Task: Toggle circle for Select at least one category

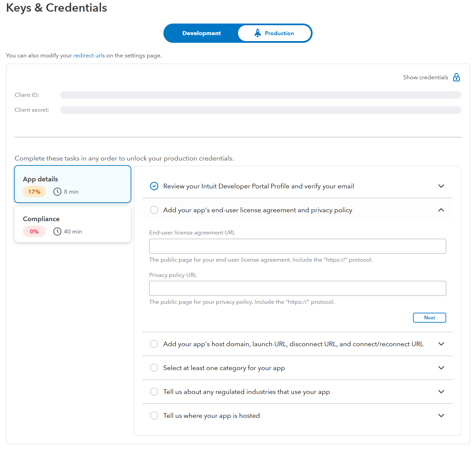Action: click(154, 368)
